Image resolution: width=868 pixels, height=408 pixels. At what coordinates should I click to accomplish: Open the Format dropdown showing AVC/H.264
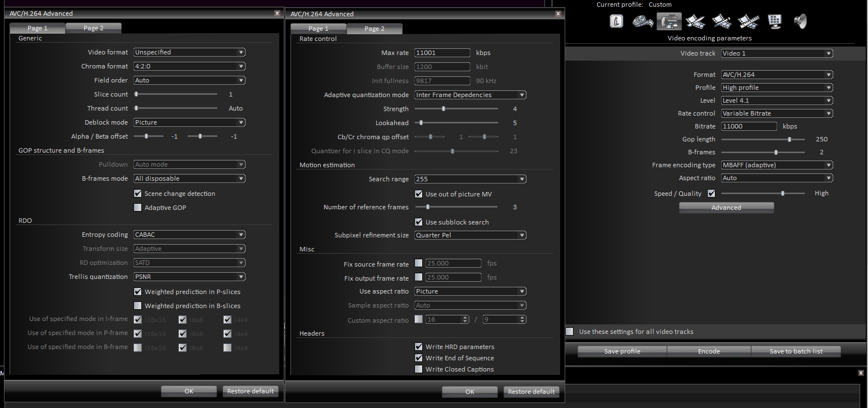coord(777,75)
